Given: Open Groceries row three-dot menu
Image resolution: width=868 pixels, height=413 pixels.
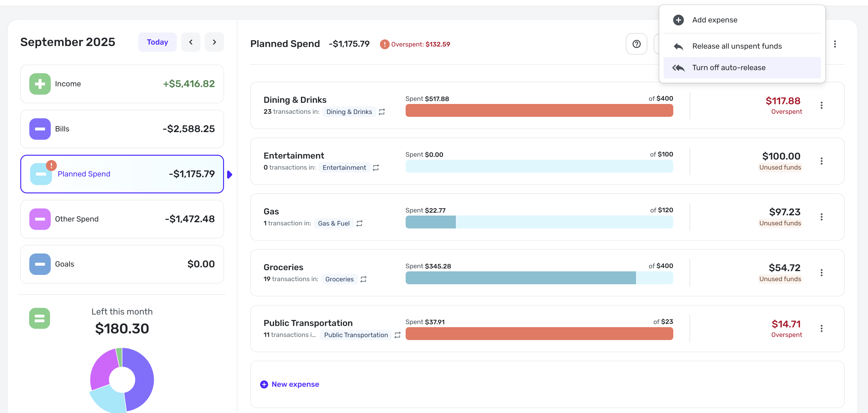Looking at the screenshot, I should click(x=821, y=272).
